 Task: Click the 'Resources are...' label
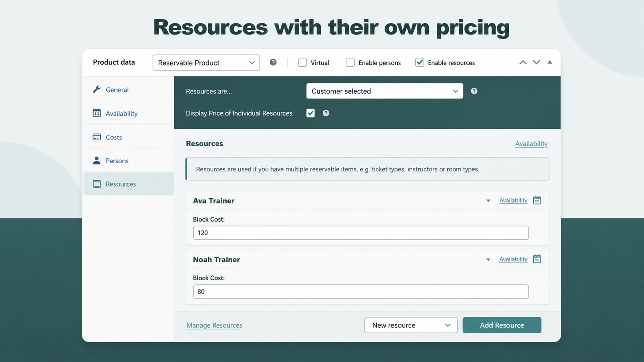click(x=209, y=91)
